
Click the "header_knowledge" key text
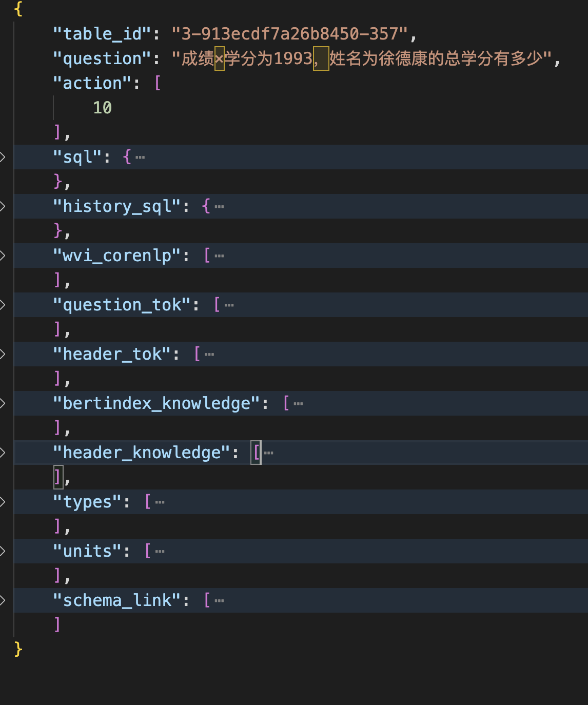(x=142, y=453)
